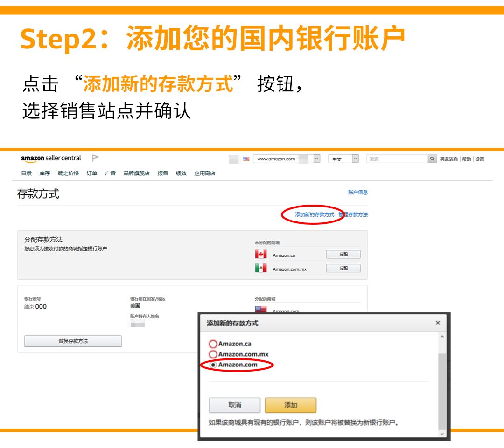Image resolution: width=504 pixels, height=448 pixels.
Task: Click the 帮助 link
Action: pyautogui.click(x=466, y=159)
